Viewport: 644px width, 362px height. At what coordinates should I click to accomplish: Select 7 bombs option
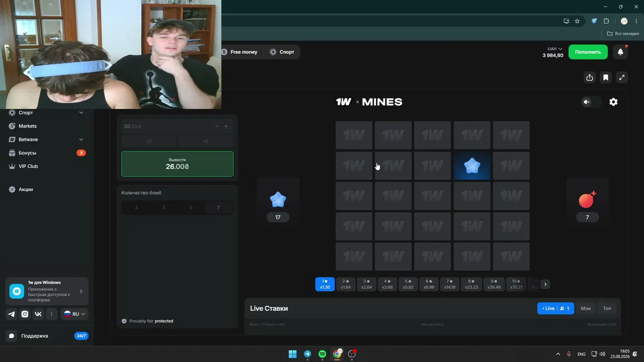click(218, 207)
